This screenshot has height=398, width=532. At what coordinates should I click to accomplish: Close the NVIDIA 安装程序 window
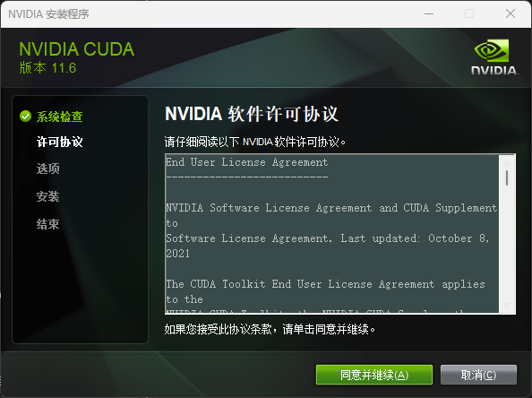click(511, 14)
